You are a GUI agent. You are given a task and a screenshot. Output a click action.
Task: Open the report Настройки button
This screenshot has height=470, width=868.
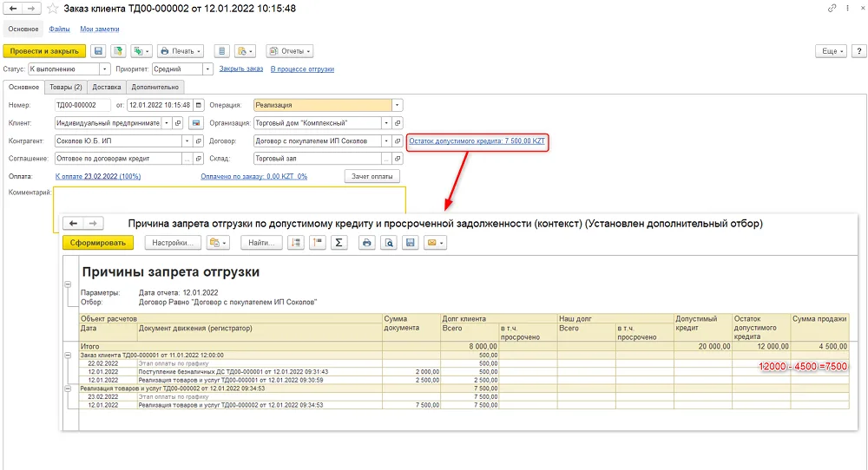[x=173, y=243]
